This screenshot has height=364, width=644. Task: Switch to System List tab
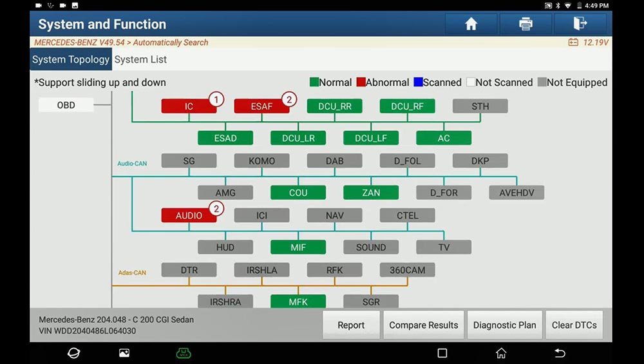pyautogui.click(x=140, y=59)
